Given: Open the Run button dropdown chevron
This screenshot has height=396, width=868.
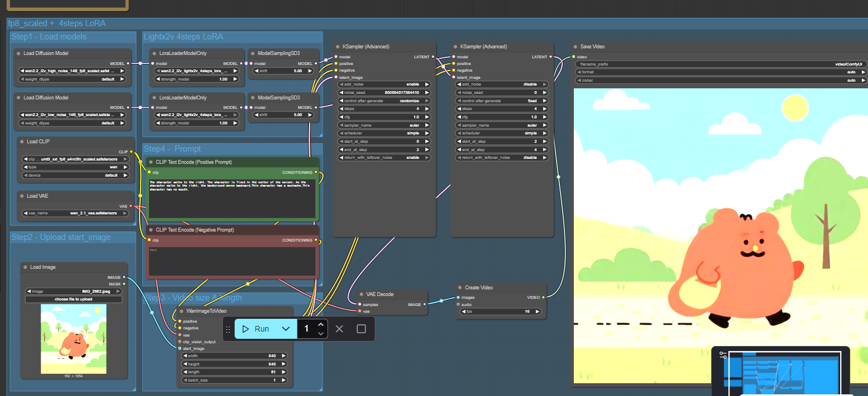Looking at the screenshot, I should [286, 329].
